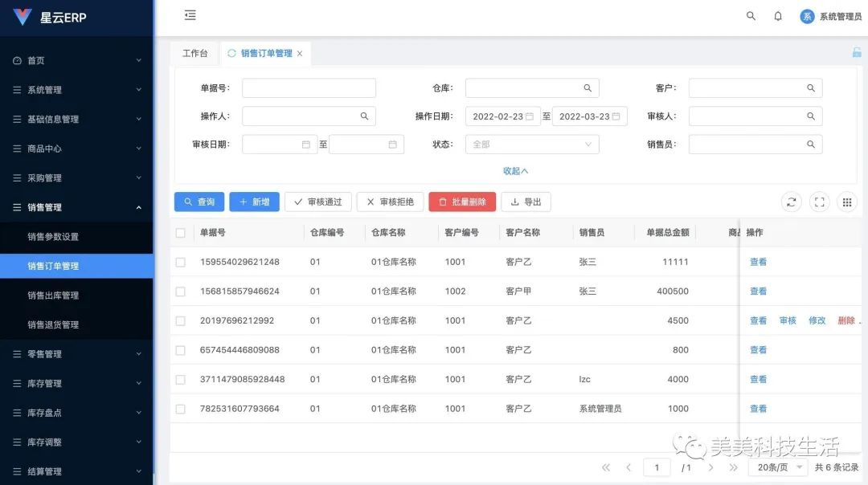Check the select-all checkbox in the table header
The height and width of the screenshot is (485, 868).
[x=180, y=232]
